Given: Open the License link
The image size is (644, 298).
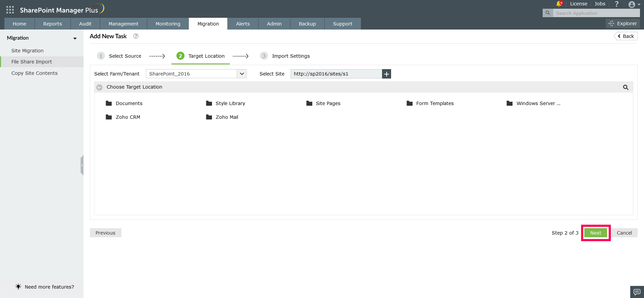Looking at the screenshot, I should click(x=579, y=4).
